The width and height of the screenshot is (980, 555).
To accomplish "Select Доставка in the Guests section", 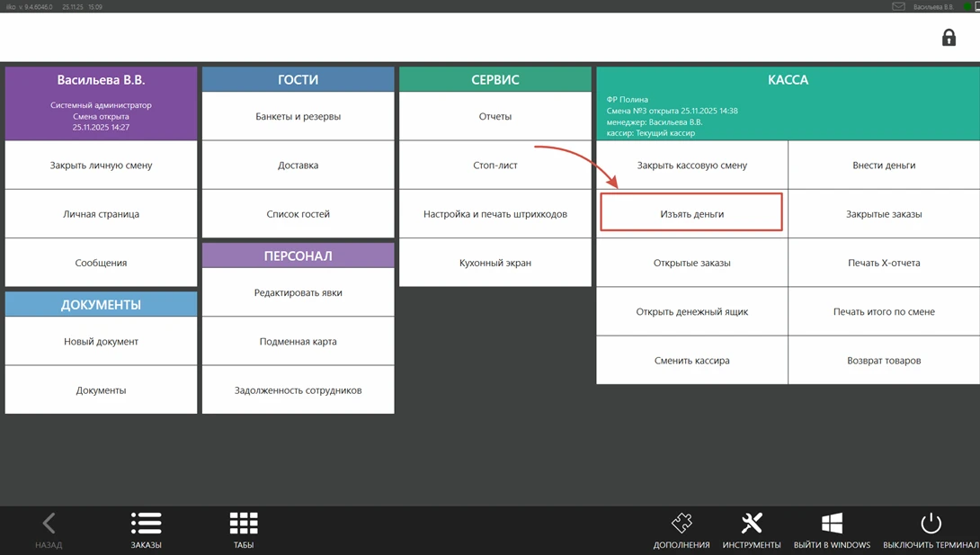I will (x=298, y=165).
